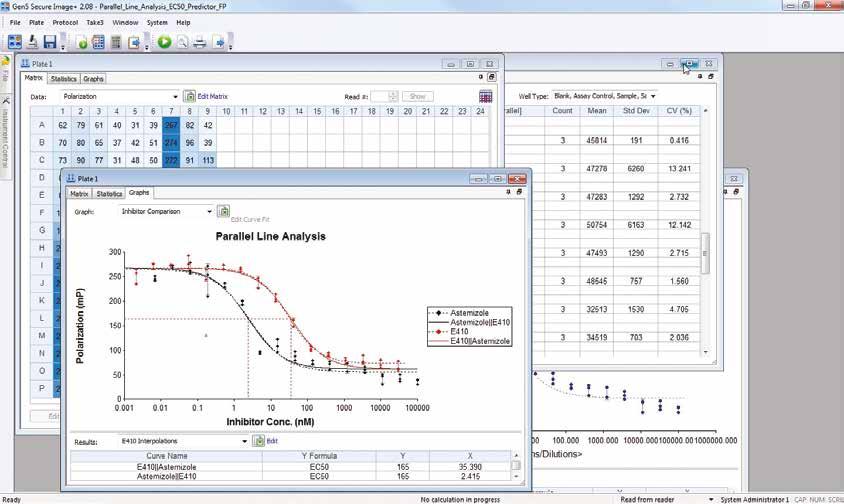Click the well-map grid icon in Plate 1
Image resolution: width=844 pixels, height=504 pixels.
pyautogui.click(x=486, y=96)
